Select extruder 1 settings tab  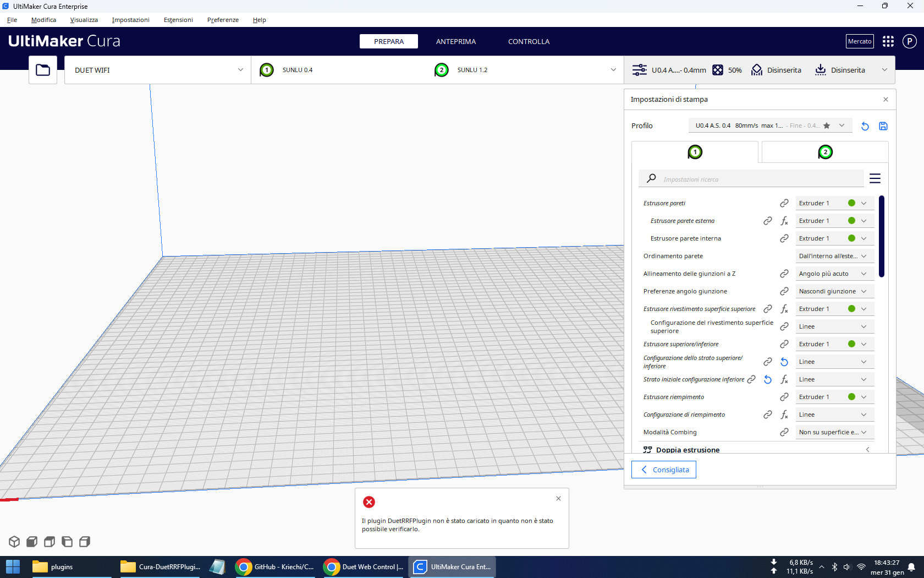695,152
